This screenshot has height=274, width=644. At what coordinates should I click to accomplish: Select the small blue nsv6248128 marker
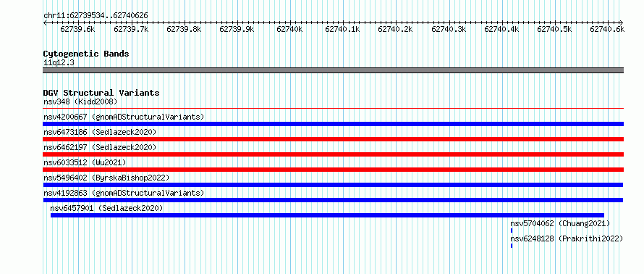512,246
